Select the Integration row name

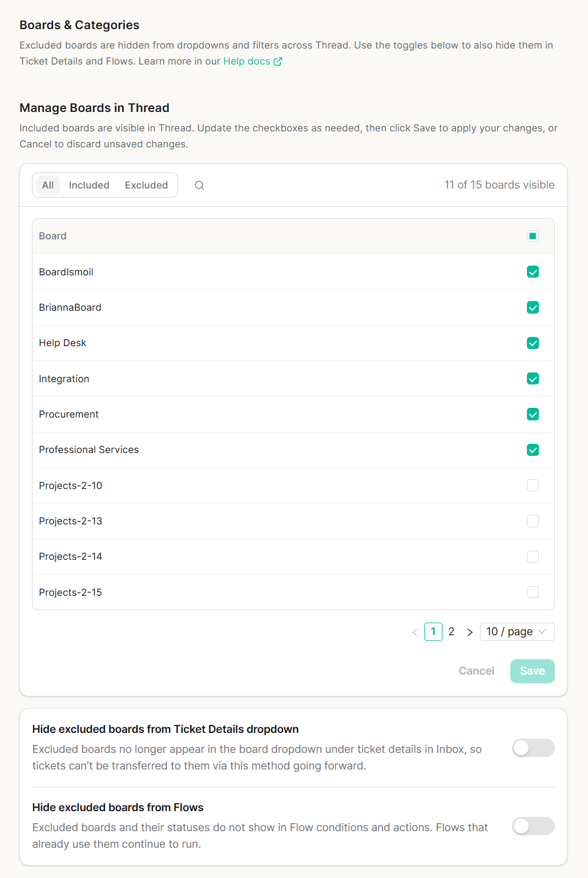64,379
